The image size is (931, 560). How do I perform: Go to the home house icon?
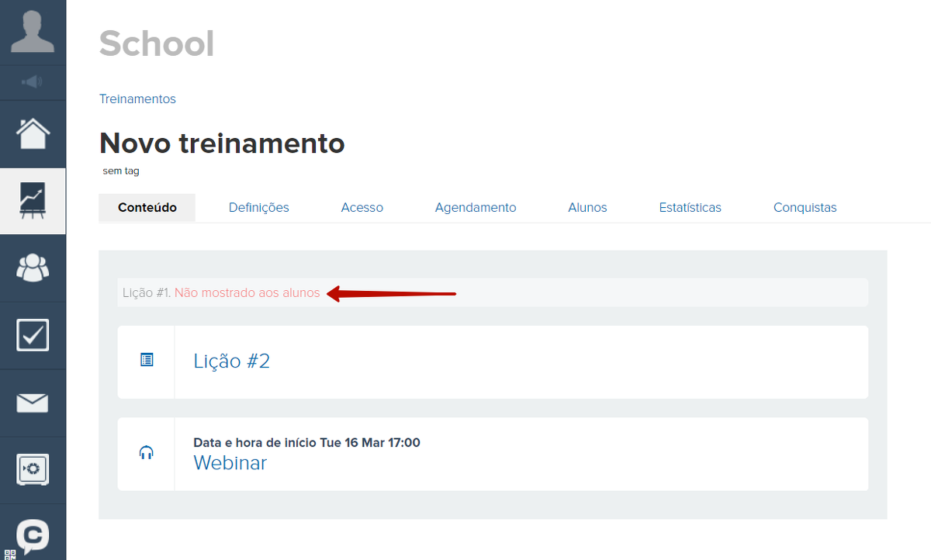coord(33,134)
